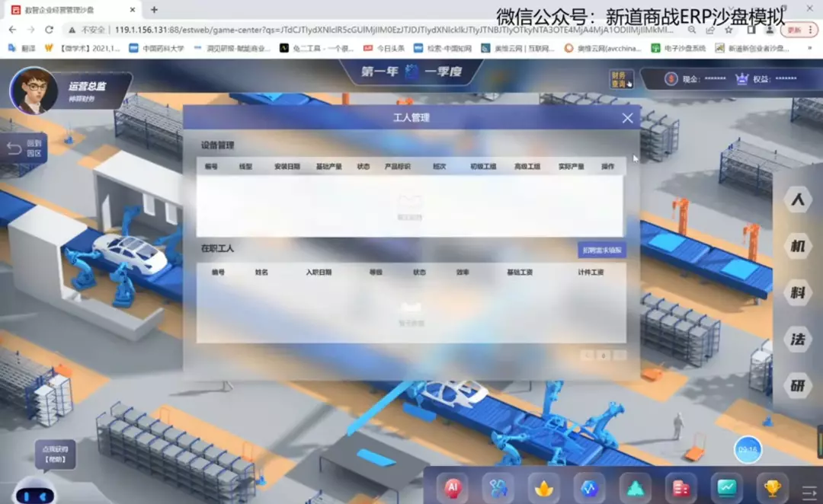823x504 pixels.
Task: Click the browser back arrow
Action: click(13, 30)
